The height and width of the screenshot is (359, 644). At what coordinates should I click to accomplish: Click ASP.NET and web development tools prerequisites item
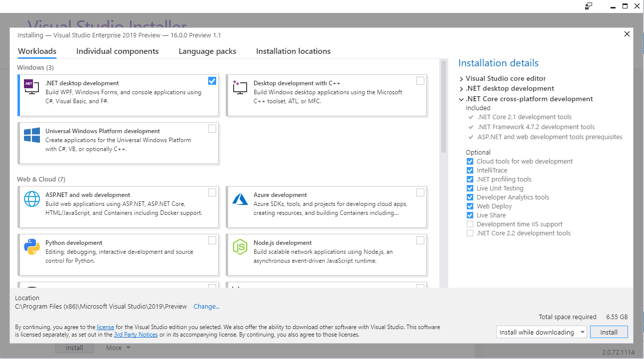pyautogui.click(x=550, y=137)
